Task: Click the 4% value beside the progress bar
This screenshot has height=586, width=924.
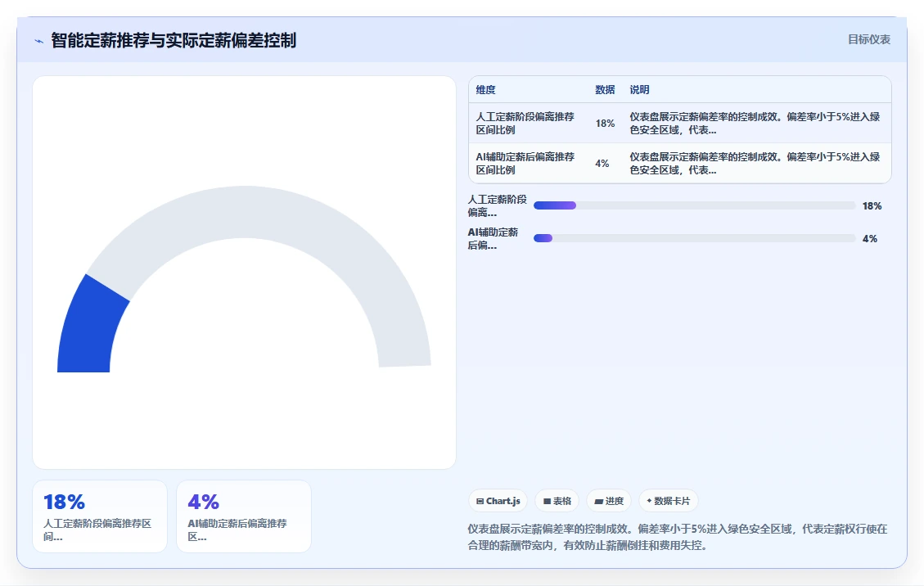Action: (x=870, y=238)
